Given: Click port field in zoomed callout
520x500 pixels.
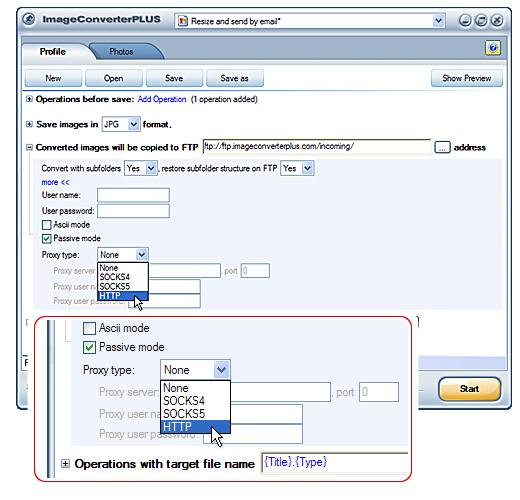Looking at the screenshot, I should click(379, 392).
